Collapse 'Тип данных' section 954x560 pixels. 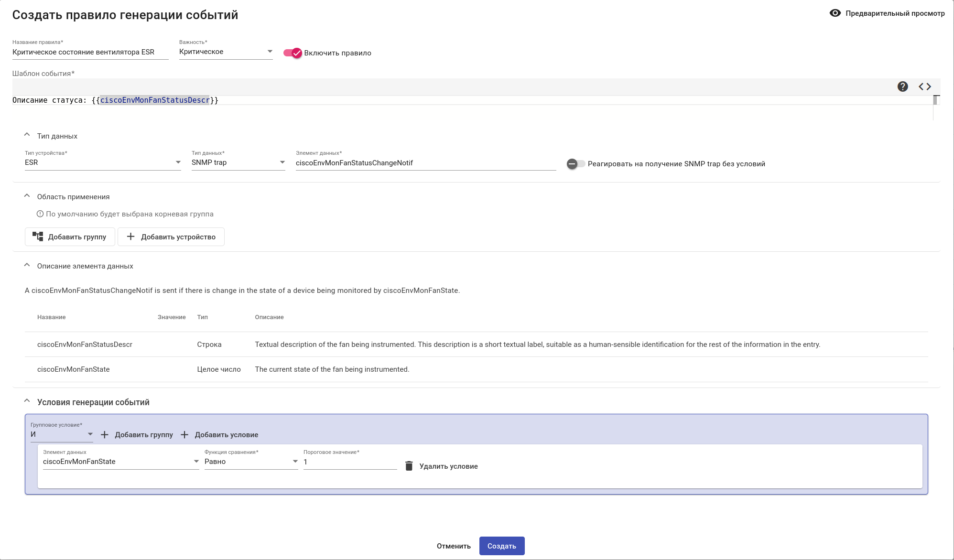(27, 135)
